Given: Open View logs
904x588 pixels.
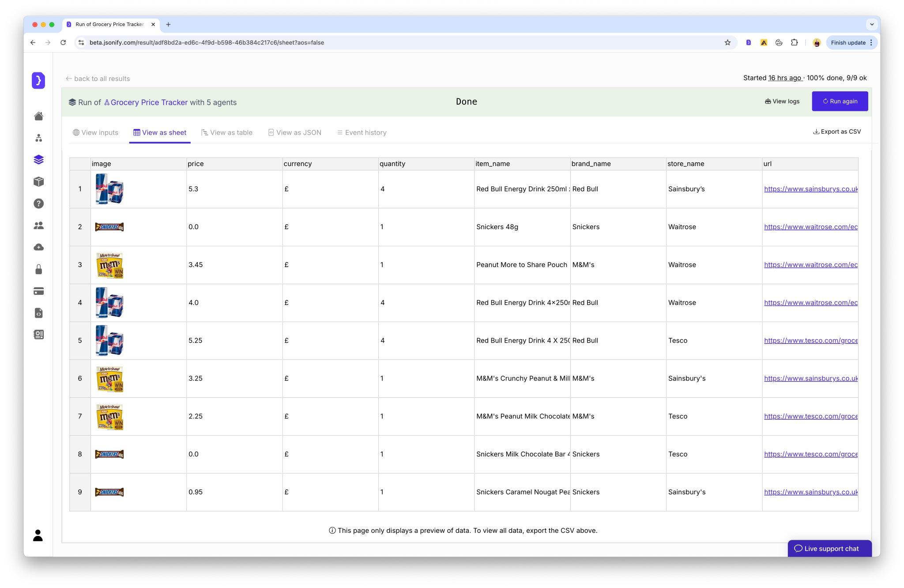Looking at the screenshot, I should coord(782,101).
